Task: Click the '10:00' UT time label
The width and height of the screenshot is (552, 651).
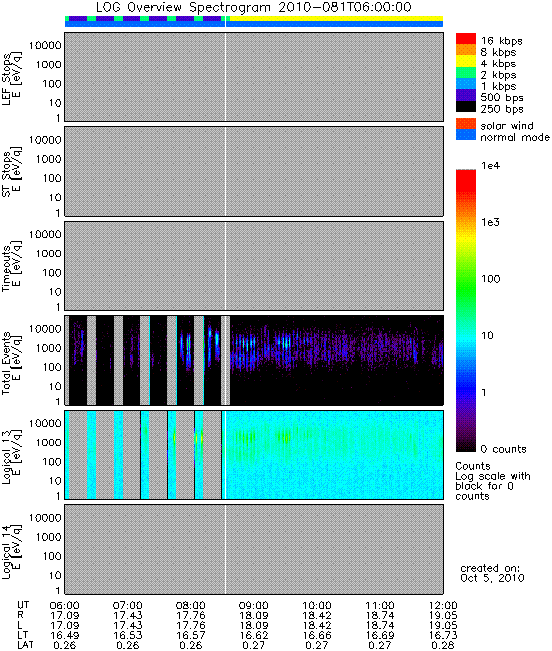Action: coord(317,606)
